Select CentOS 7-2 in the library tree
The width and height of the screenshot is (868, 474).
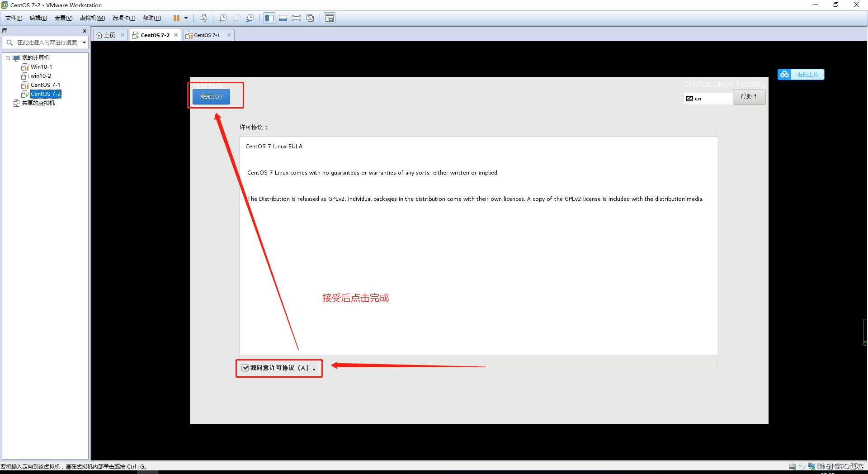coord(46,94)
